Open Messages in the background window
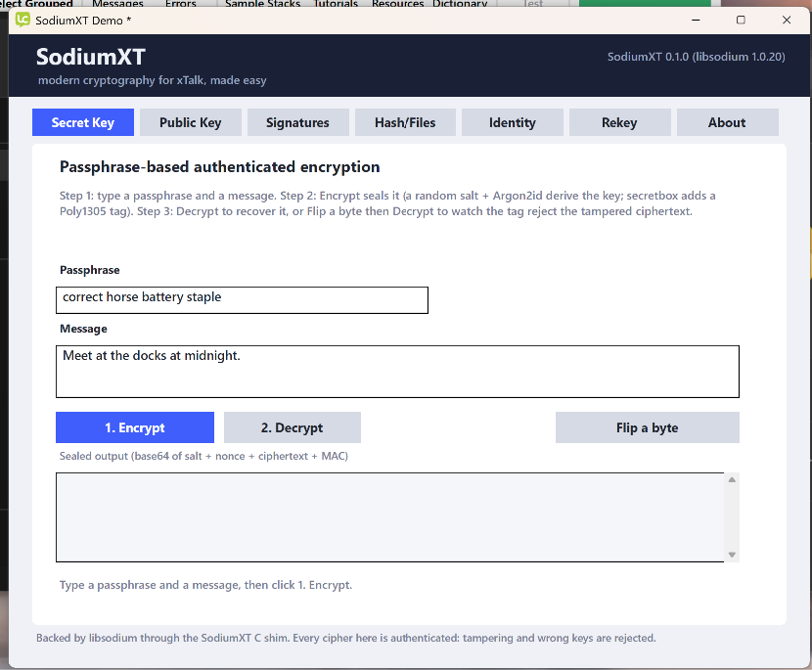Image resolution: width=812 pixels, height=670 pixels. (117, 4)
